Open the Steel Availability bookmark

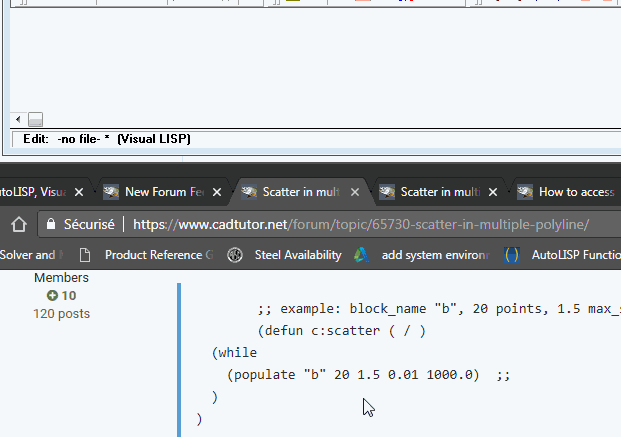298,255
